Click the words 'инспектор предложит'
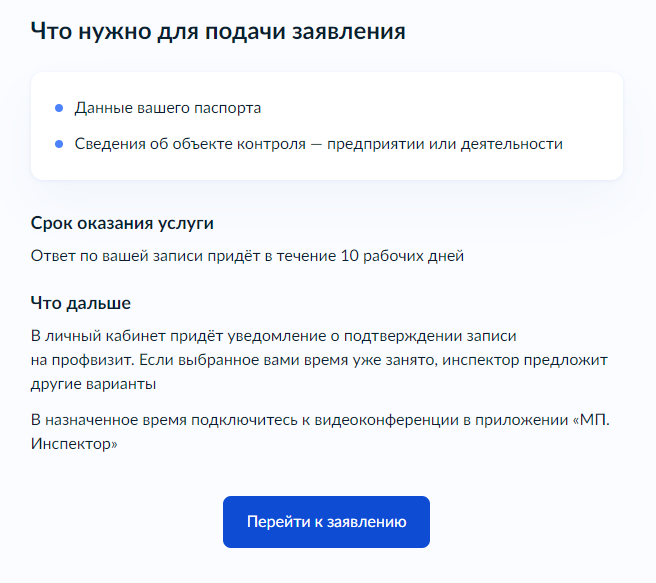This screenshot has height=583, width=656. [525, 360]
